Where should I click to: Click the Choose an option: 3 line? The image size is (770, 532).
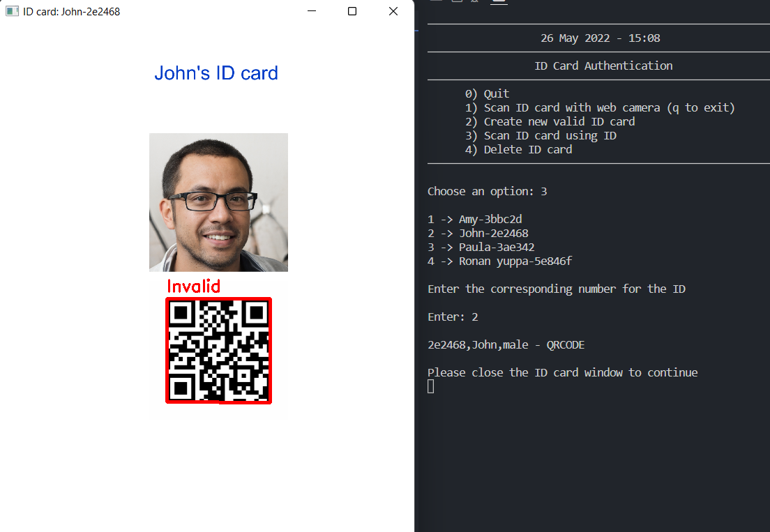point(487,192)
